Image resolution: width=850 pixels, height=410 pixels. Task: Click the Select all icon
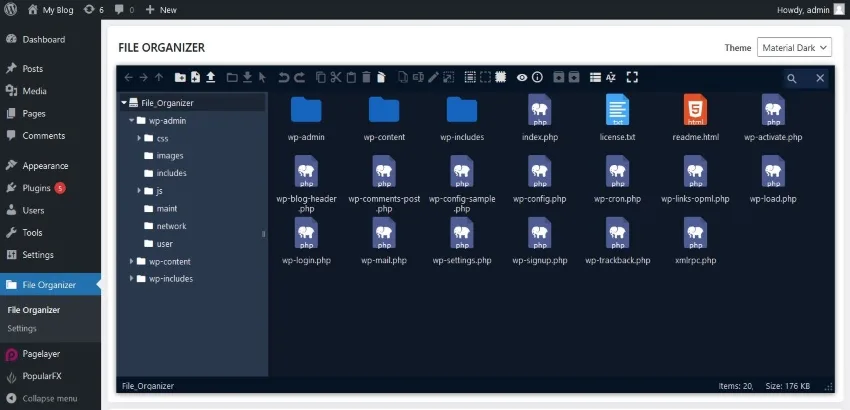[470, 78]
